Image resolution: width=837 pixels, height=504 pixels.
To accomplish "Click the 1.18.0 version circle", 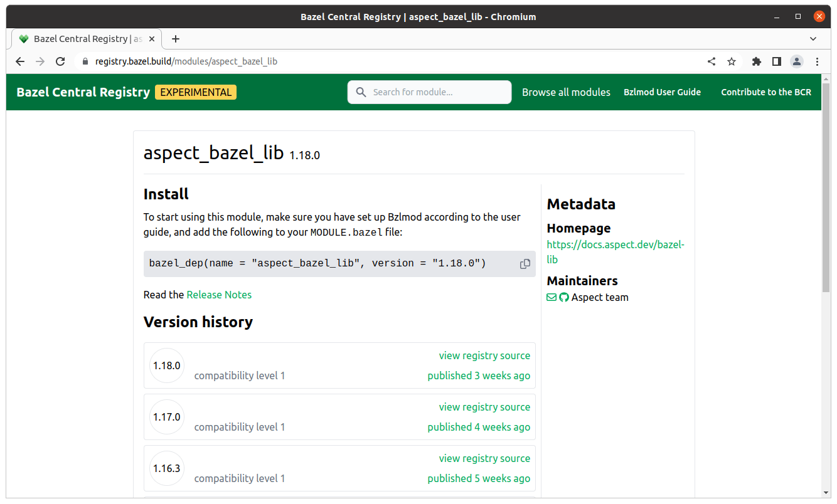I will [167, 365].
